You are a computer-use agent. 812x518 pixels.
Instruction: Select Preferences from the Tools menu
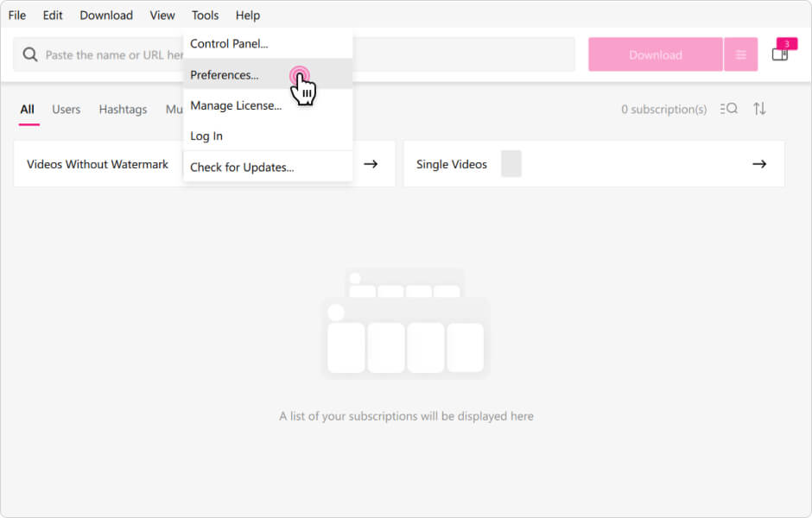click(225, 75)
